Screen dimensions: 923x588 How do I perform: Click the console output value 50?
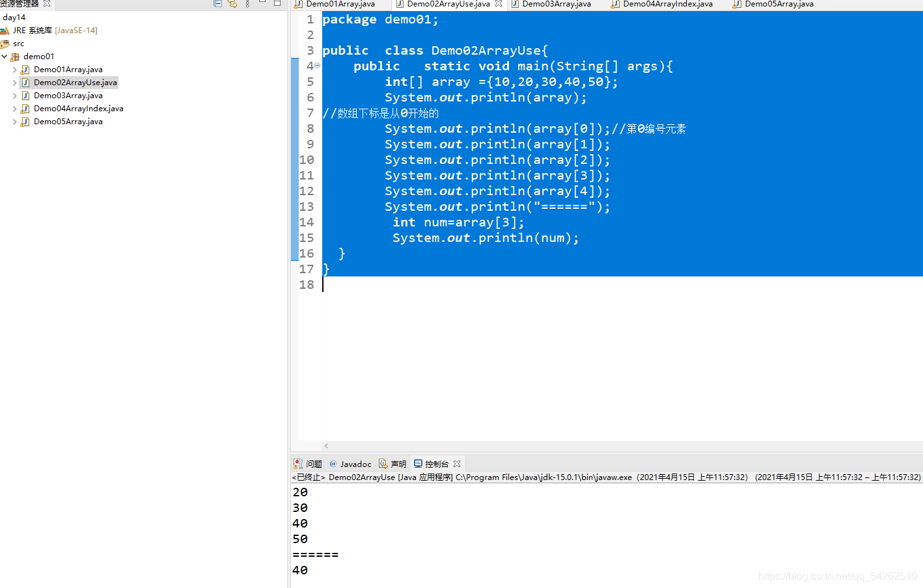point(300,539)
